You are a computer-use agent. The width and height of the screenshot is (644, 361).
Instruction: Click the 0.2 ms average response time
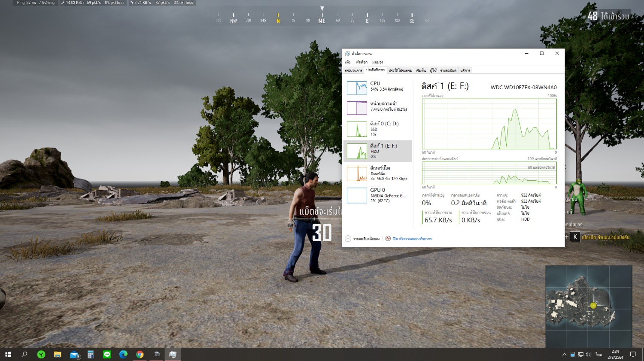point(468,203)
